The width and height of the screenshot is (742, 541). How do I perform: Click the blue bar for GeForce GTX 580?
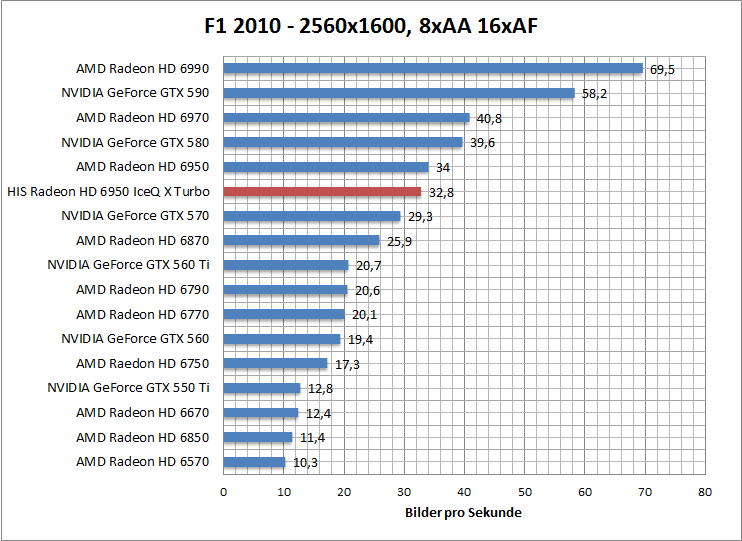[343, 142]
